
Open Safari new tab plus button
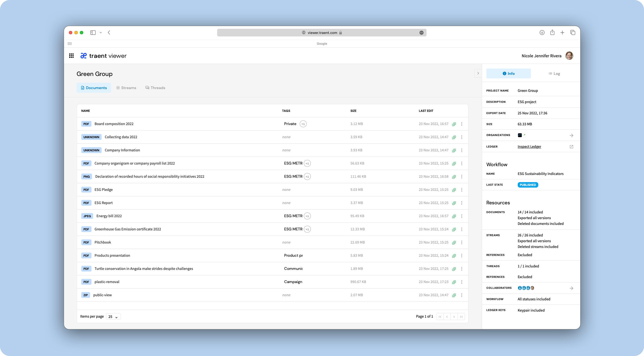tap(562, 32)
